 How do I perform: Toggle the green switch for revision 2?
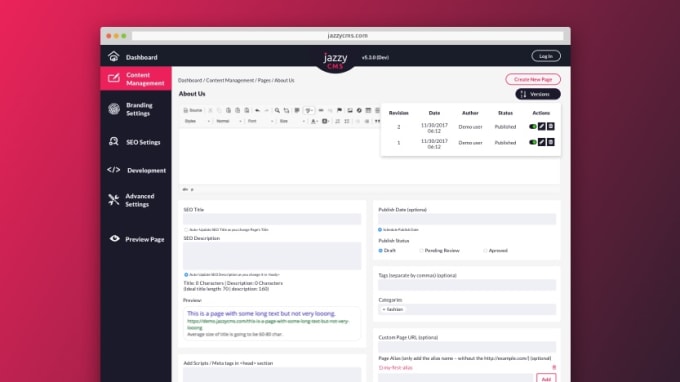click(x=533, y=127)
